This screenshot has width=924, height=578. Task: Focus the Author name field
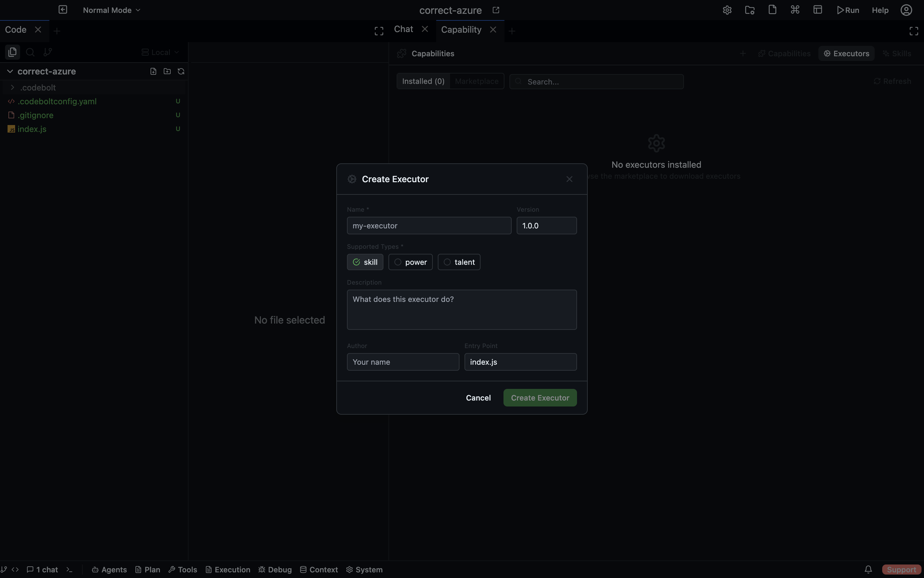[403, 362]
